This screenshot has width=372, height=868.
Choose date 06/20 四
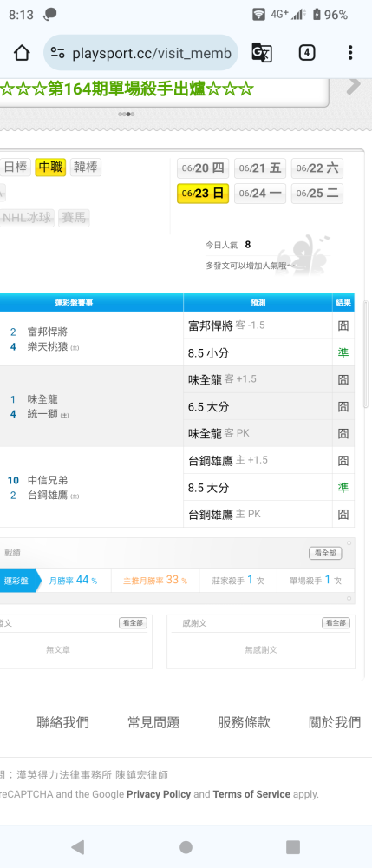202,168
